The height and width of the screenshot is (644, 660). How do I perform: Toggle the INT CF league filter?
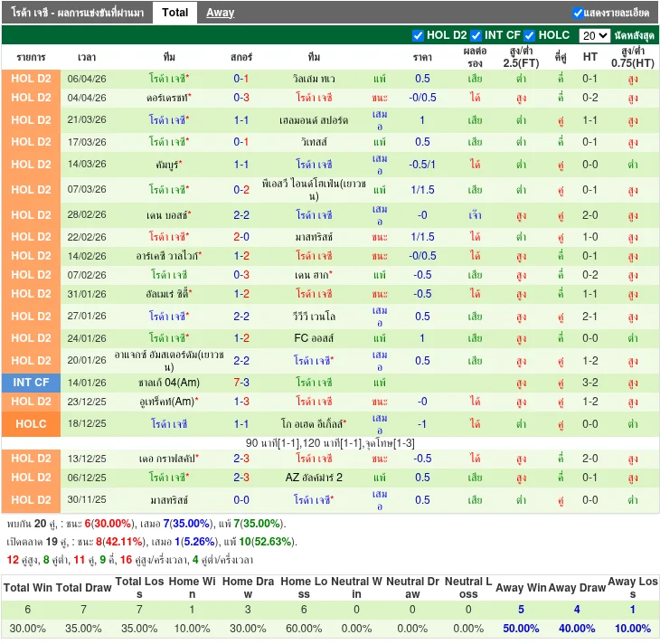click(x=476, y=35)
